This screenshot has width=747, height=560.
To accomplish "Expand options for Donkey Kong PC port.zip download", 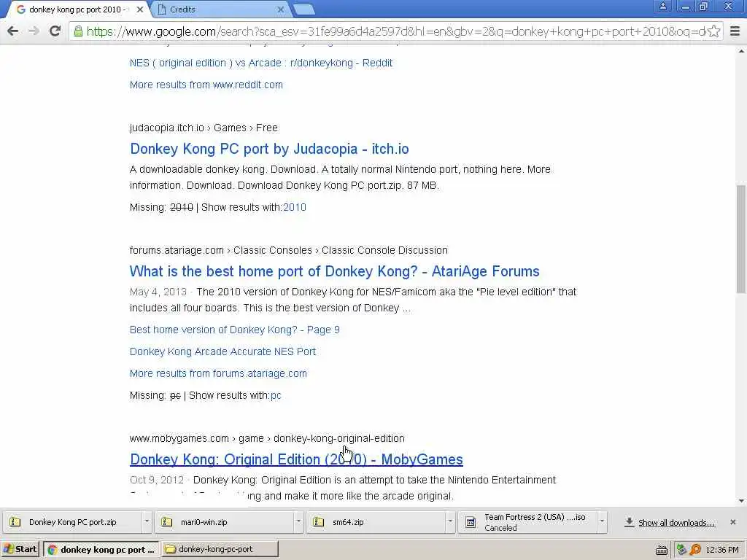I will pos(147,522).
